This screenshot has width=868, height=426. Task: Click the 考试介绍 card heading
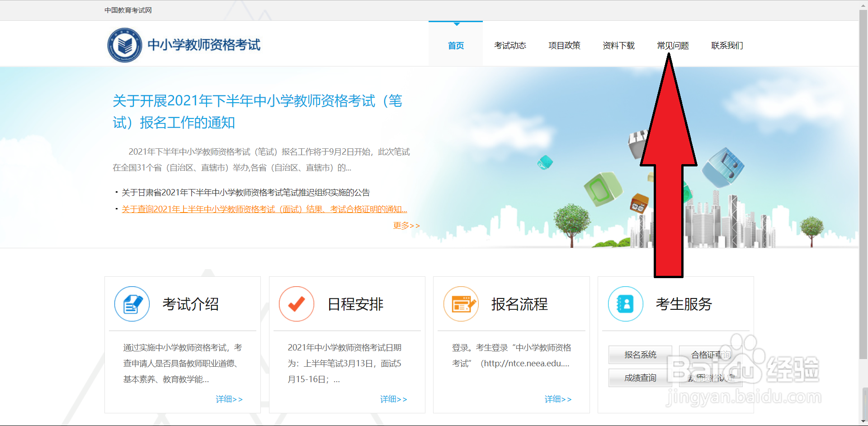pos(191,304)
